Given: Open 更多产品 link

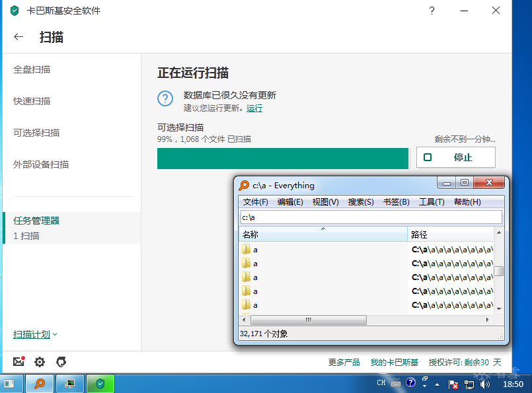Looking at the screenshot, I should [x=344, y=362].
